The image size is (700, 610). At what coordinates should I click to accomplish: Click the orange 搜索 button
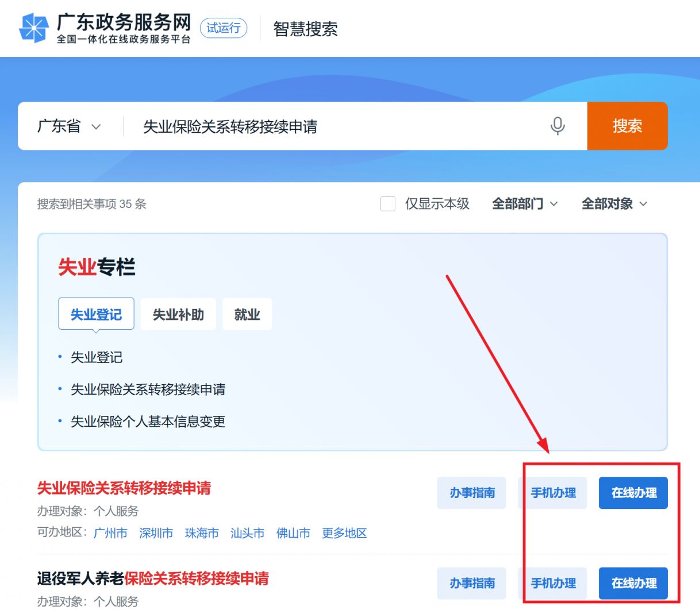(628, 126)
